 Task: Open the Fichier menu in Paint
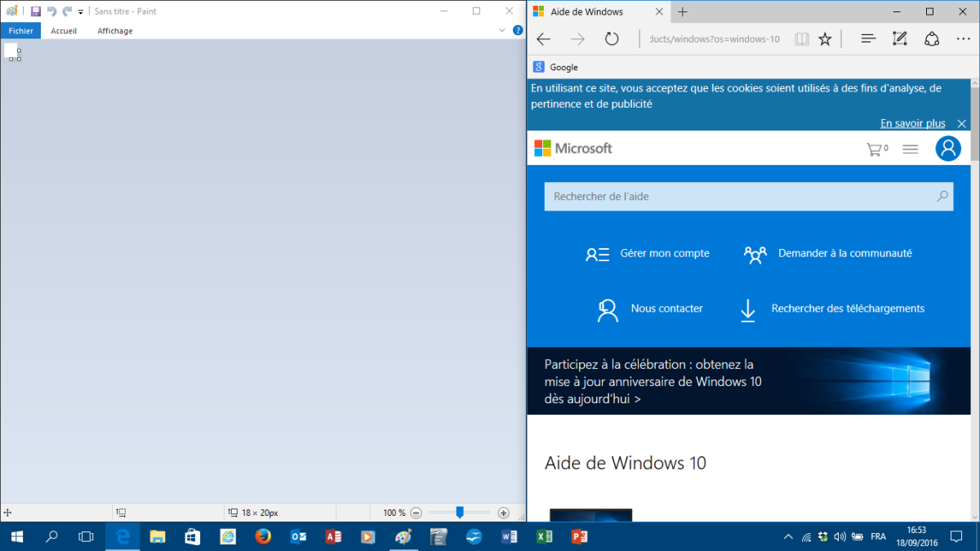point(20,31)
